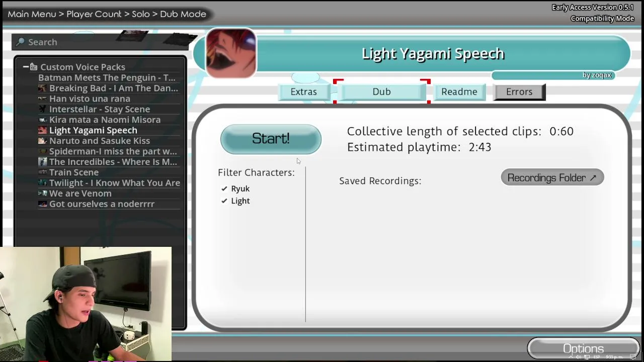Click the Interstellar pack thumbnail icon
This screenshot has height=362, width=644.
43,110
